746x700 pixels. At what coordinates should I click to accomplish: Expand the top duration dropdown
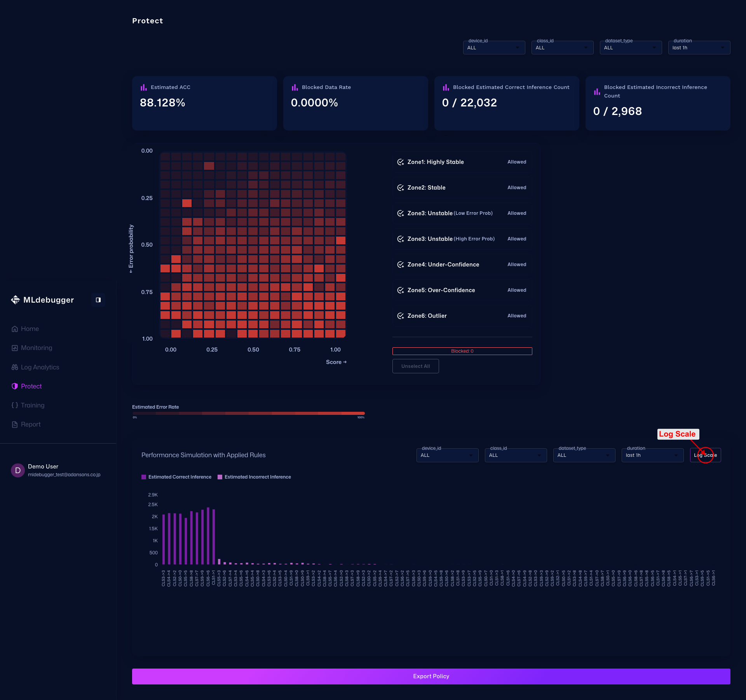(699, 48)
